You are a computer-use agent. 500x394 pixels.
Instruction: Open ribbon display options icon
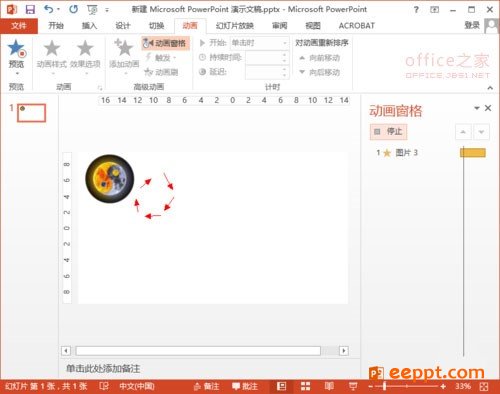click(x=434, y=10)
